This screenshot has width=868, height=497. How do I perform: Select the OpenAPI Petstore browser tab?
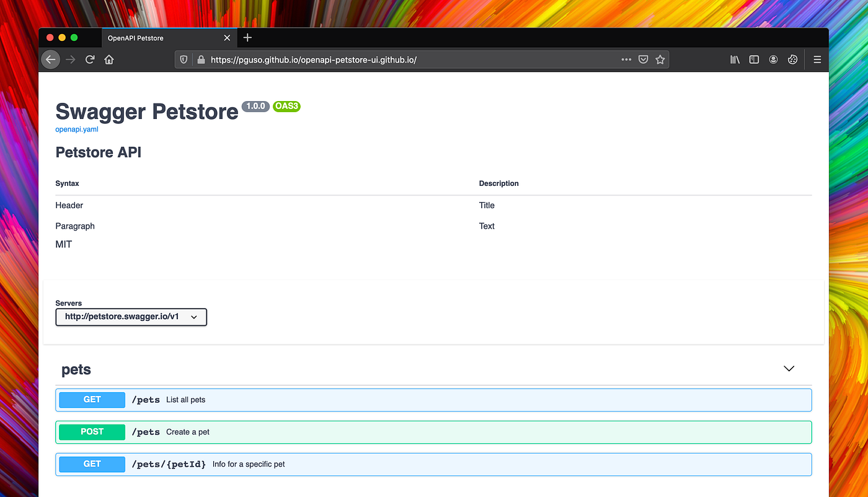pos(168,38)
